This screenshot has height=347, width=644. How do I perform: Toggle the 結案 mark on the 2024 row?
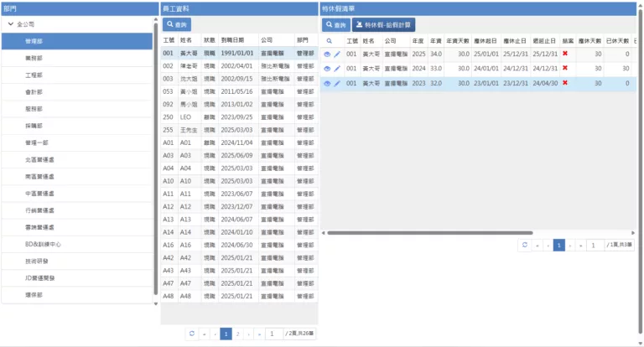click(x=565, y=68)
